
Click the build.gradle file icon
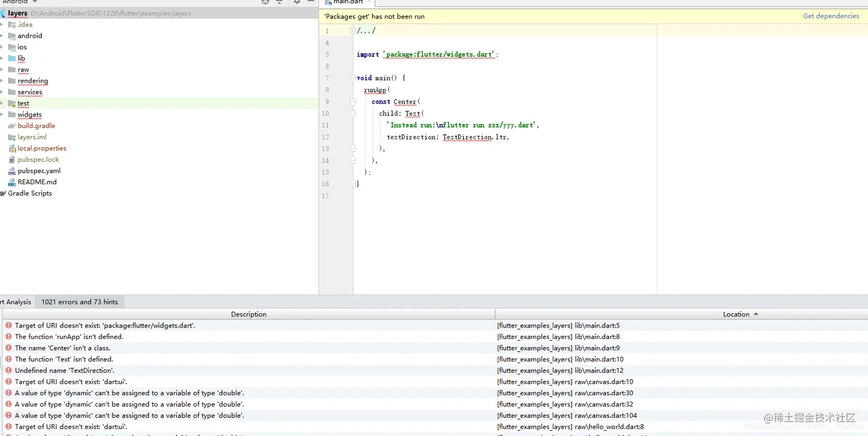[x=12, y=126]
